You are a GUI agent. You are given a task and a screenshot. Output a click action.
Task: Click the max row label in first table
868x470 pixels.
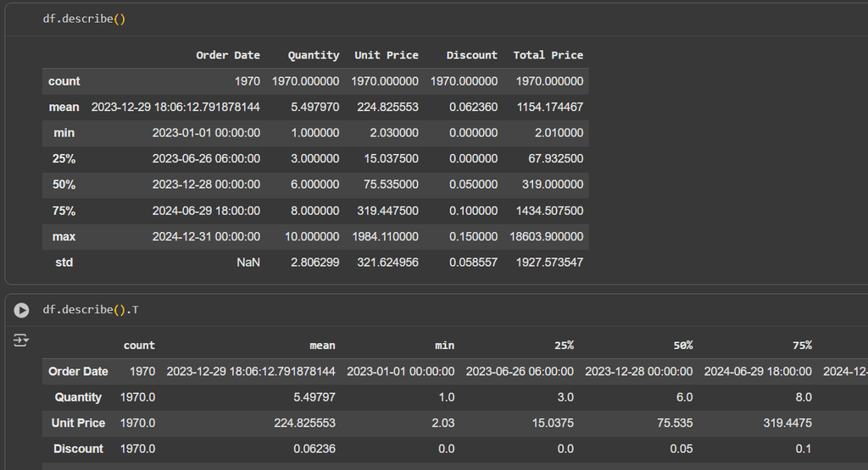64,237
